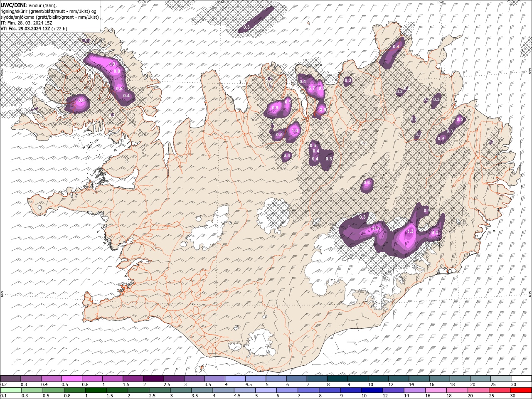Click the "1.3" snowfall value on the map
Viewport: 532px width, 399px height.
coord(410,231)
